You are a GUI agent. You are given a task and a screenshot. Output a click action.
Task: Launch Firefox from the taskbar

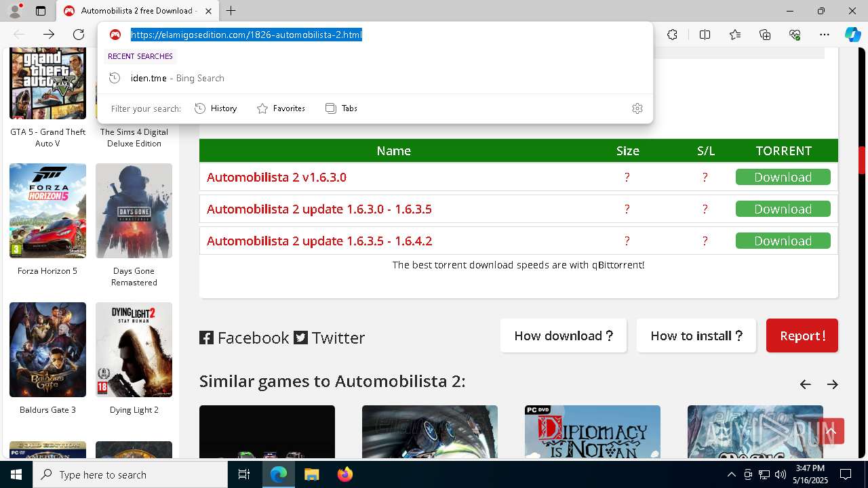(345, 474)
